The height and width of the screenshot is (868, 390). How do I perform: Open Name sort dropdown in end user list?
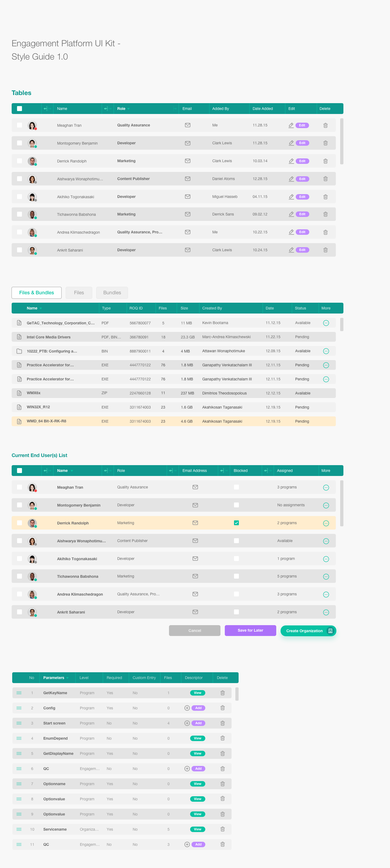point(71,471)
